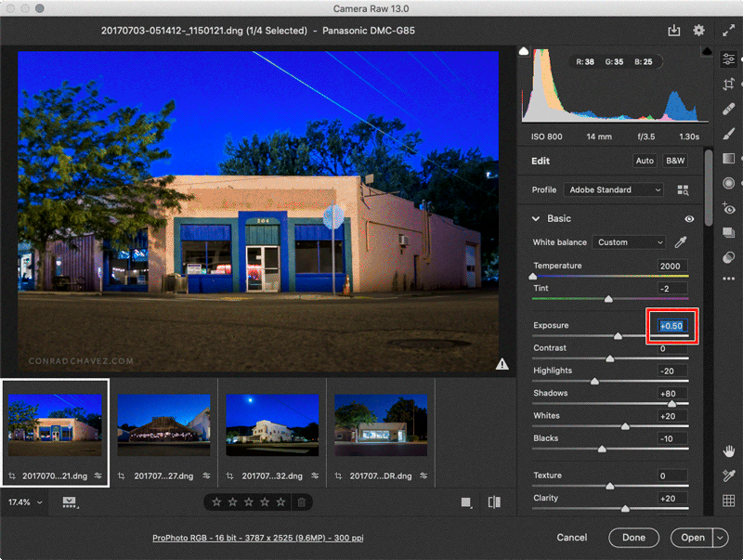Open ProPhoto RGB workflow options link
The width and height of the screenshot is (743, 560).
pyautogui.click(x=258, y=538)
